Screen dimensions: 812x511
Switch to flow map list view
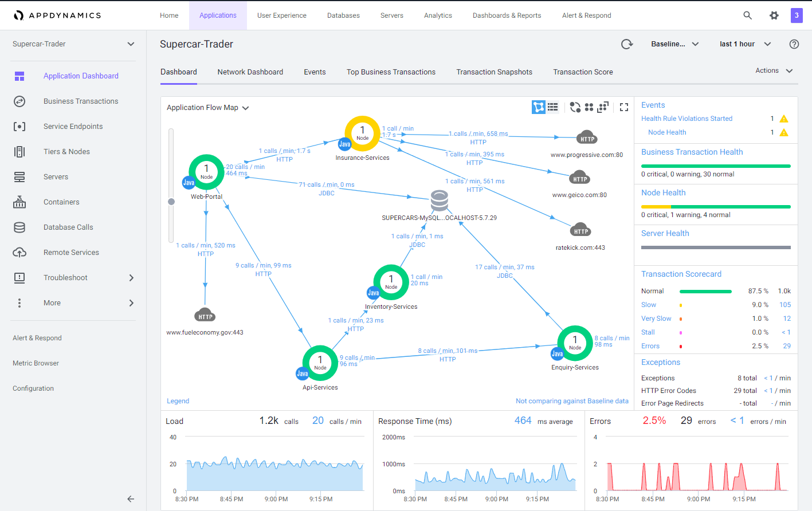[552, 107]
